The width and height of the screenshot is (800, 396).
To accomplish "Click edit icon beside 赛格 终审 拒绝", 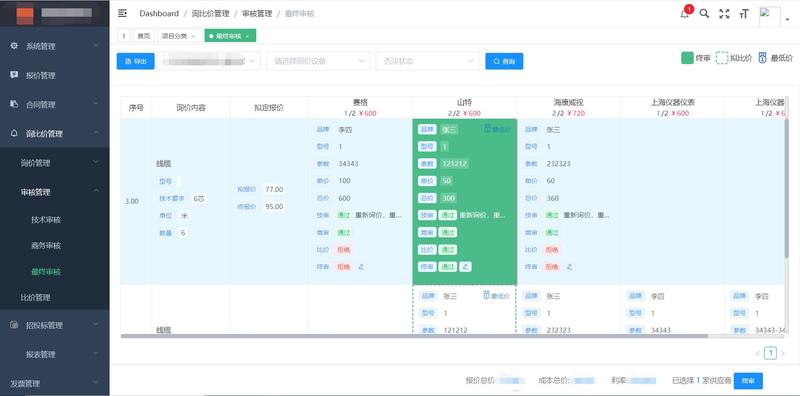I will [x=361, y=266].
